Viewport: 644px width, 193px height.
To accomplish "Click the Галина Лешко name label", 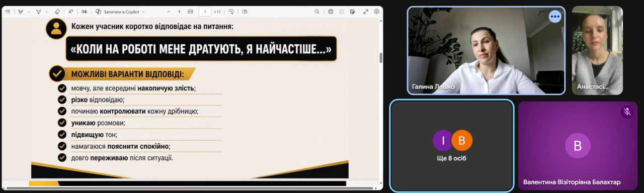I will coord(433,86).
